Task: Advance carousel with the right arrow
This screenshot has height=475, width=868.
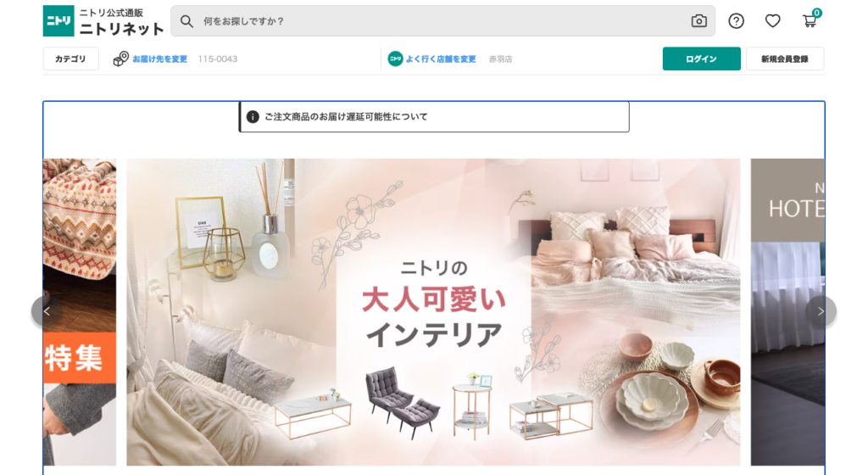Action: [821, 311]
